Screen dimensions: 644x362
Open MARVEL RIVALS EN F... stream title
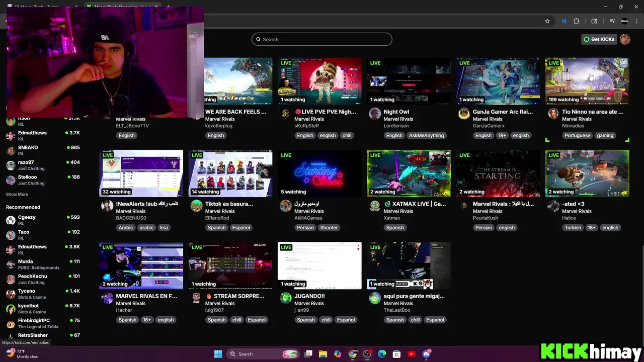coord(146,296)
